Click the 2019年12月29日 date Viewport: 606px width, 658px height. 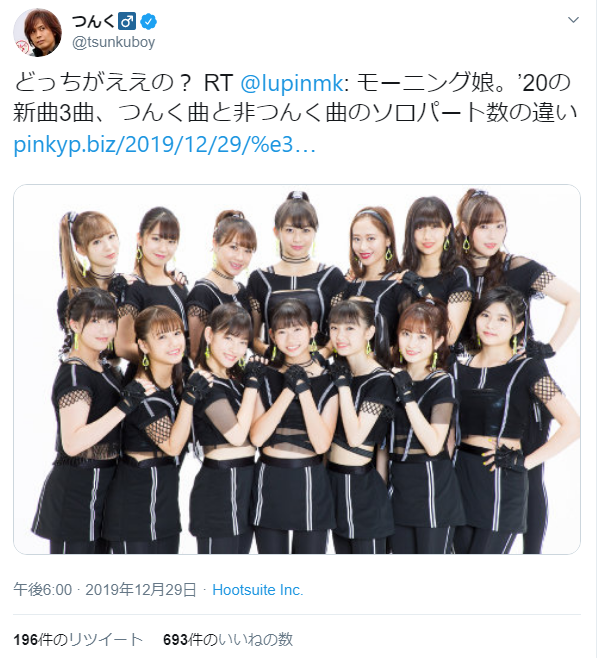pos(141,590)
